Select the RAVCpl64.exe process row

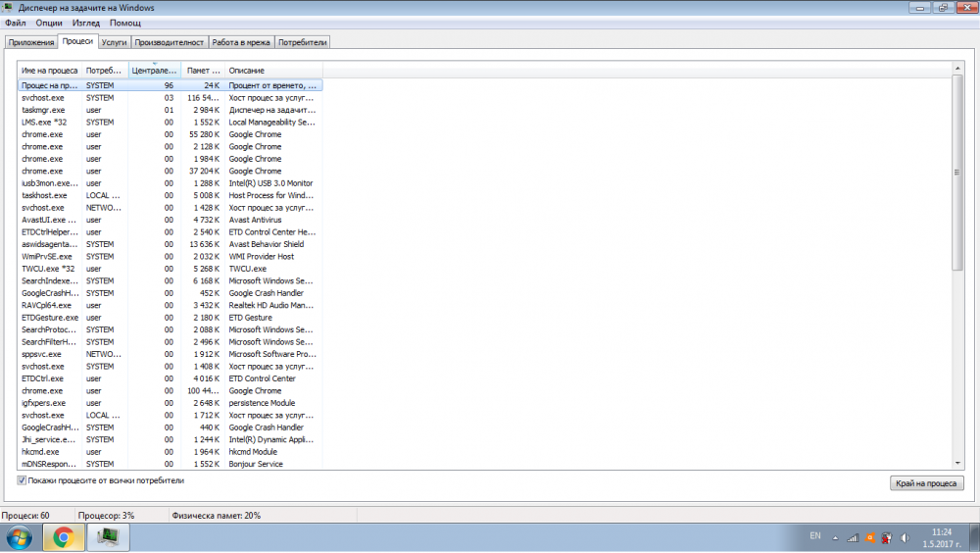coord(170,305)
